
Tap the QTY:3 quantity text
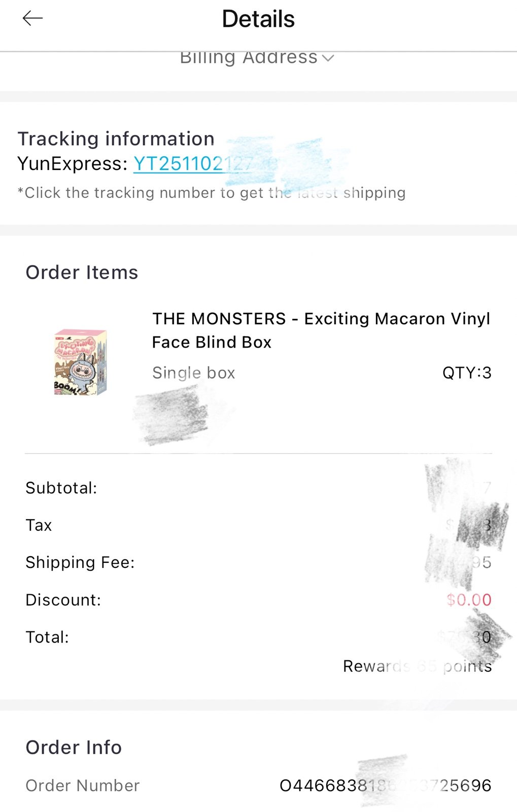(467, 373)
